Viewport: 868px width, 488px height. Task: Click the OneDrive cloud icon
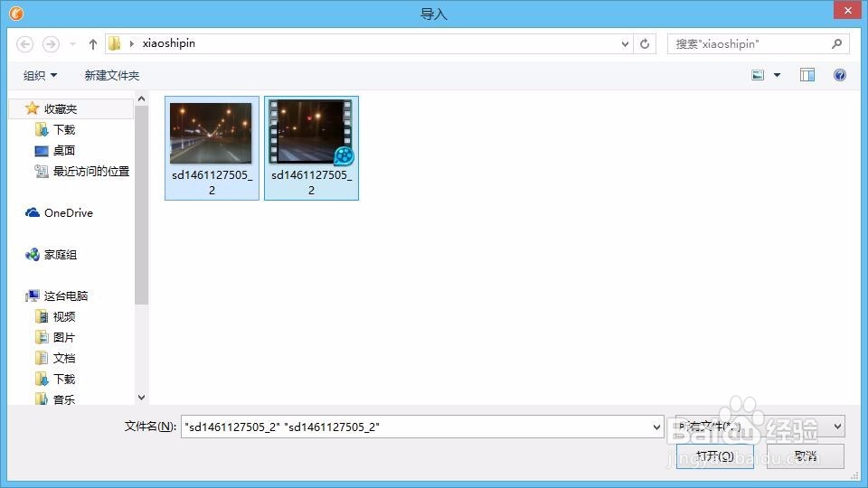(x=33, y=212)
